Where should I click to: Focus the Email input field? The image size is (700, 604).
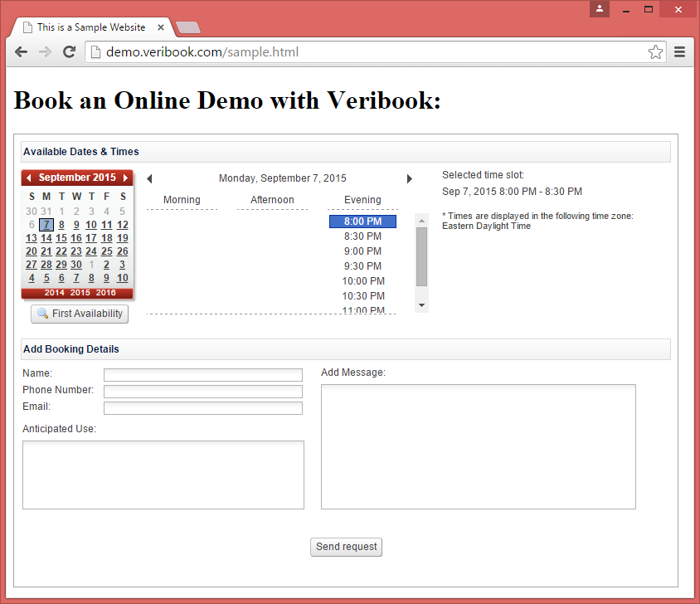tap(203, 408)
